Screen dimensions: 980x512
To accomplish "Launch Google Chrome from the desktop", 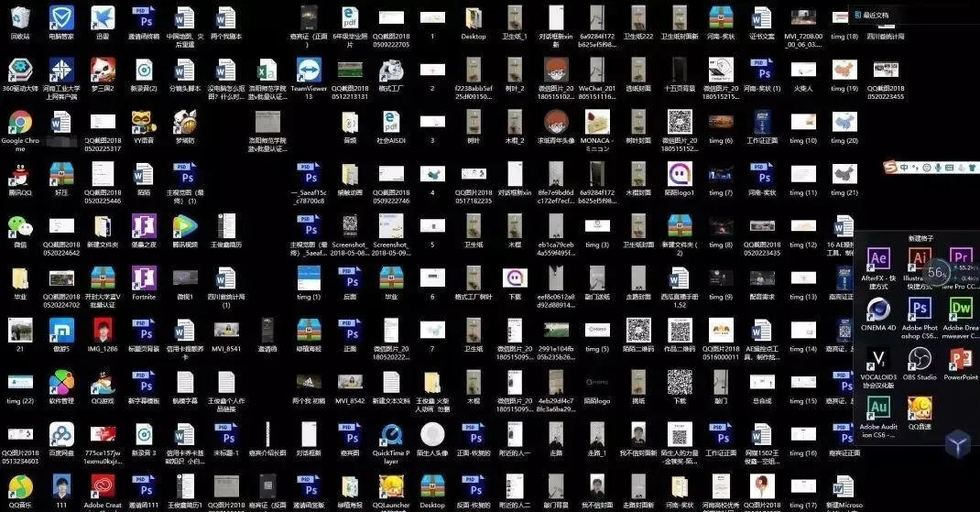I will pyautogui.click(x=20, y=123).
